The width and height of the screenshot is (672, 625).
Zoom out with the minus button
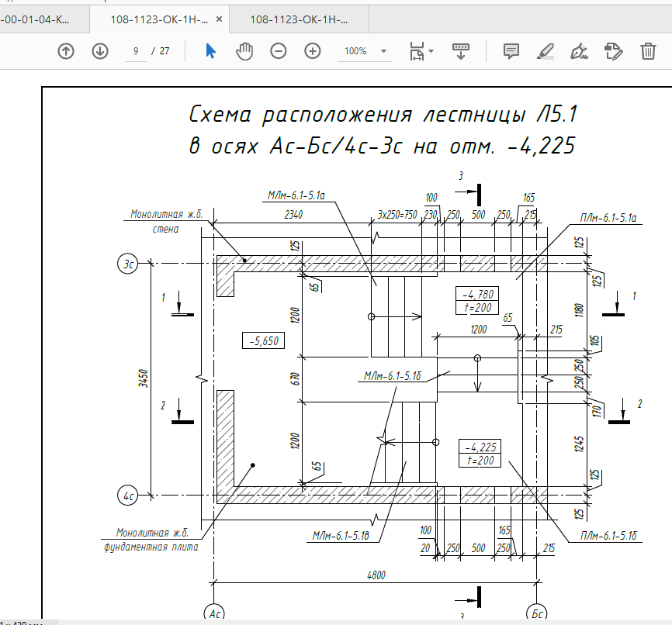[279, 51]
